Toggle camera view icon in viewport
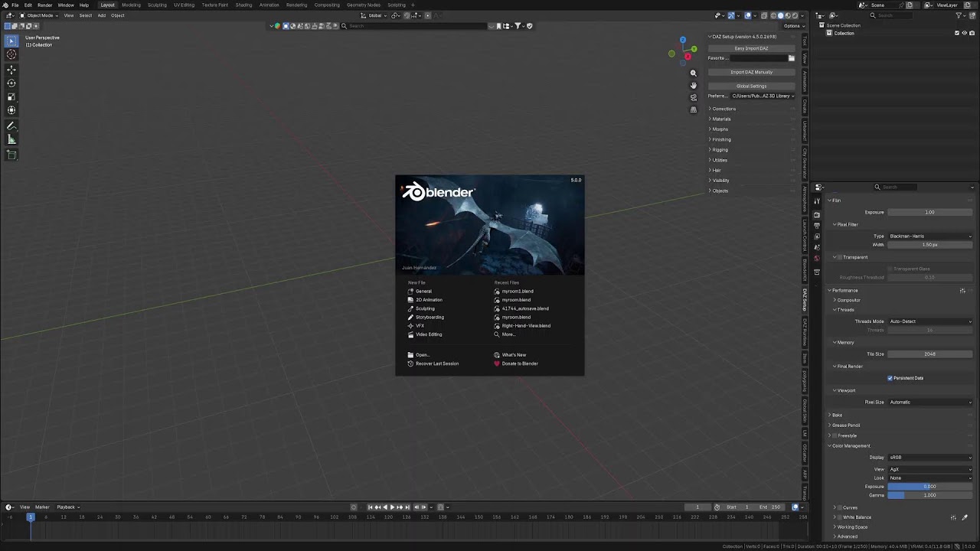 (694, 97)
